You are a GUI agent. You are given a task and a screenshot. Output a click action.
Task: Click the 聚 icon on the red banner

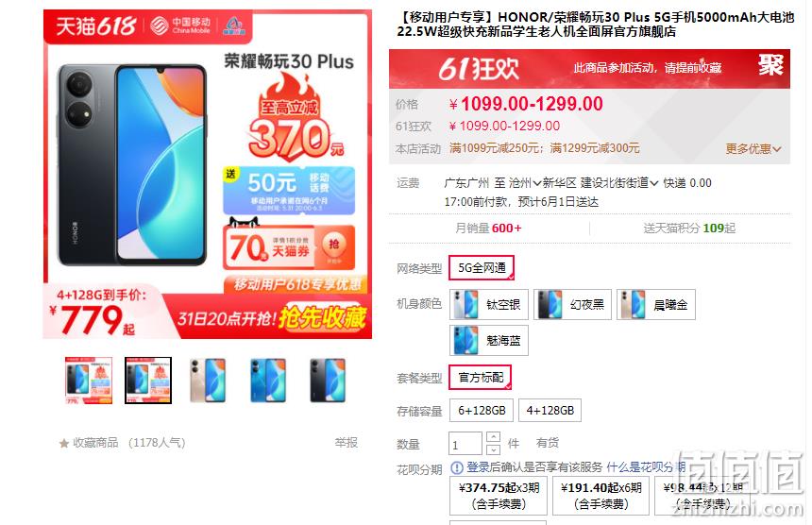pos(770,66)
